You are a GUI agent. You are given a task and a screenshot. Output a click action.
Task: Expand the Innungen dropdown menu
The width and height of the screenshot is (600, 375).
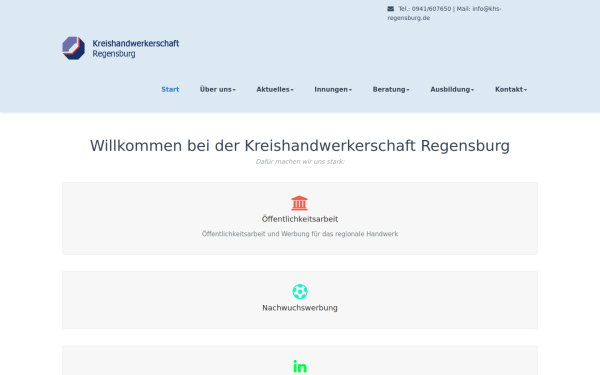[333, 90]
